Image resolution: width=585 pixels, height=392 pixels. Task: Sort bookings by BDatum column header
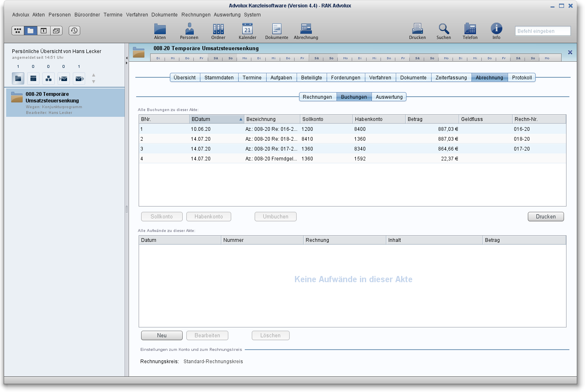click(217, 119)
